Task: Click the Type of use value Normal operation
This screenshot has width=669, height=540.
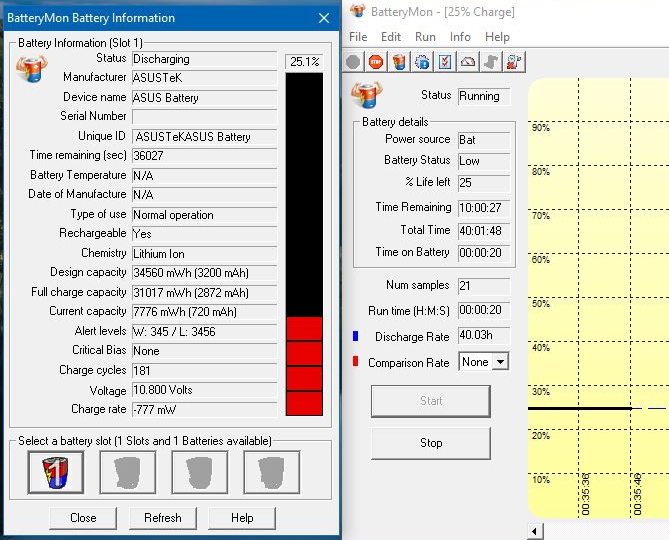Action: coord(204,215)
